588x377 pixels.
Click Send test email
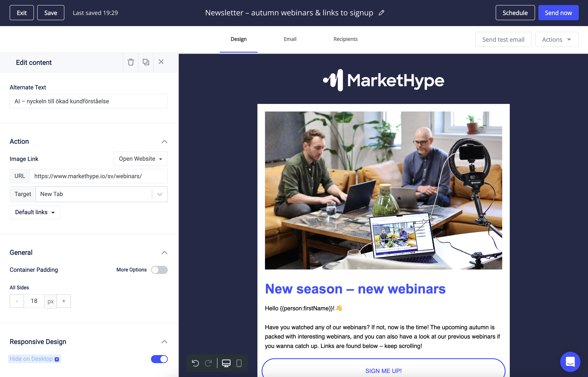503,39
